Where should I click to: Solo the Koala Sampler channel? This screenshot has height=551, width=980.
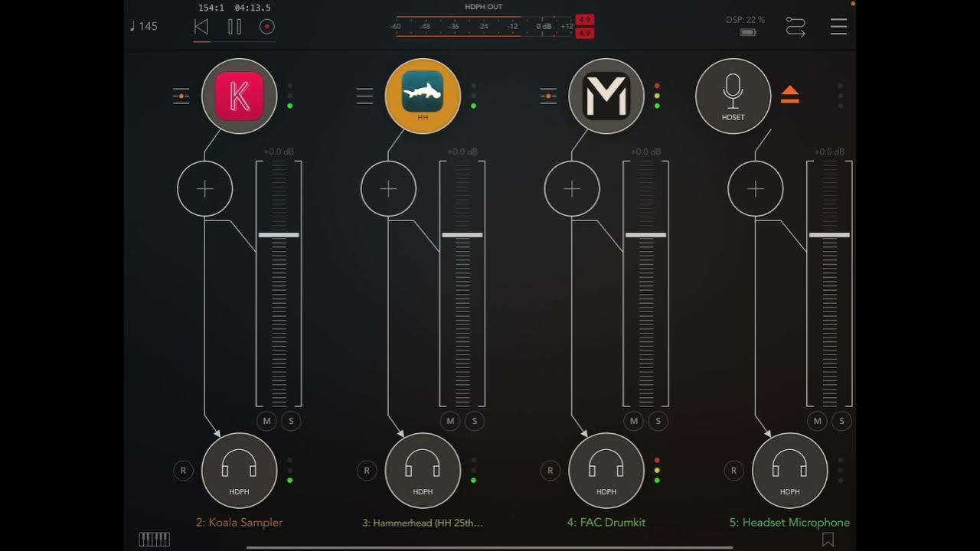pos(291,421)
